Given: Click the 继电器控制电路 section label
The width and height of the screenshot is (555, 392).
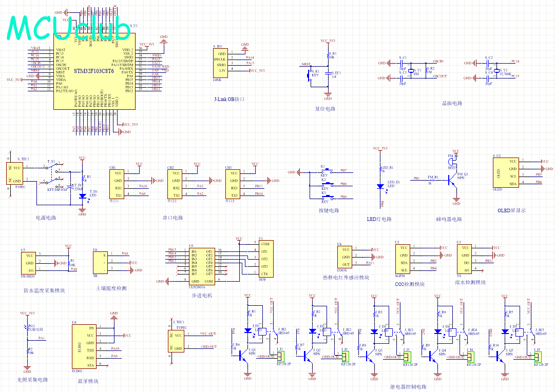Looking at the screenshot, I should (408, 387).
